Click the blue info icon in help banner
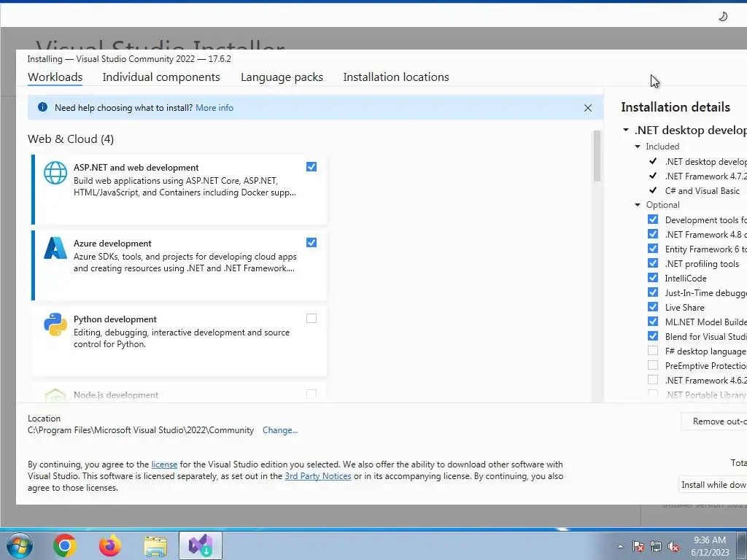The height and width of the screenshot is (560, 747). (42, 107)
